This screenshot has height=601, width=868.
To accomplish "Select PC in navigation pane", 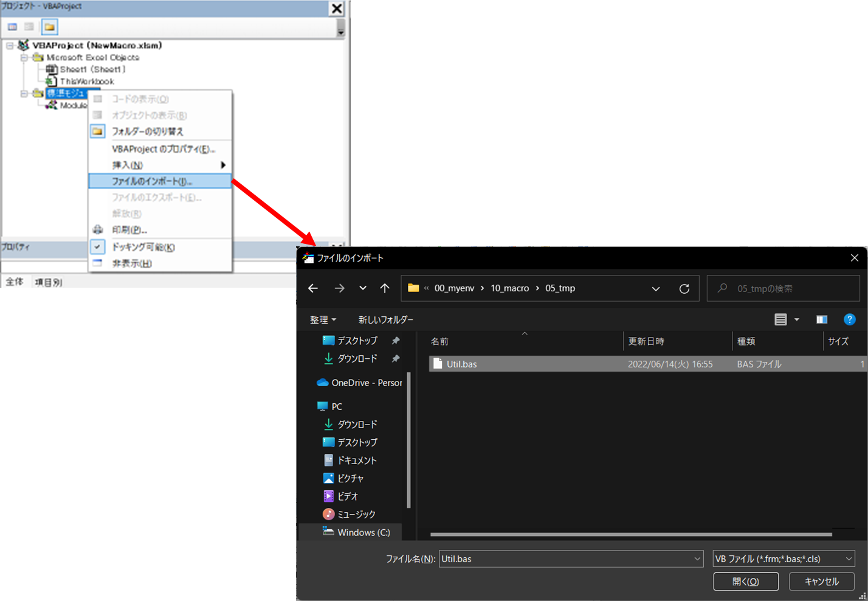I will click(330, 406).
